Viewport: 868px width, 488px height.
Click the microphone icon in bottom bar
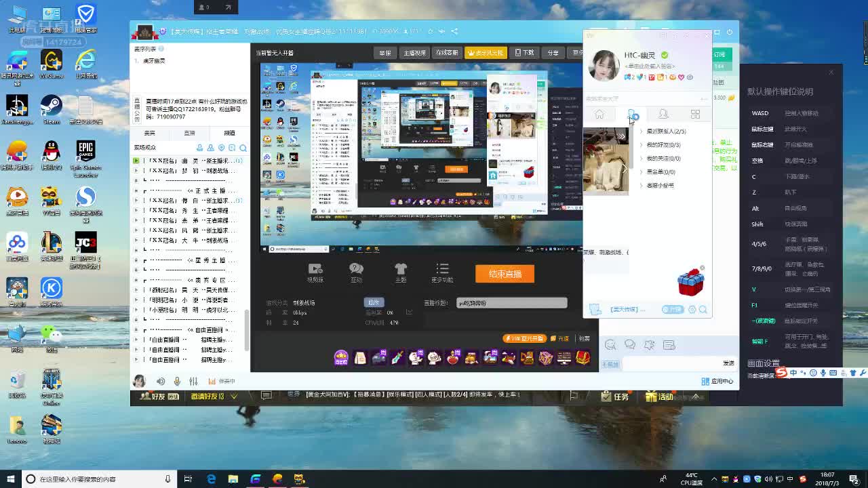click(177, 382)
